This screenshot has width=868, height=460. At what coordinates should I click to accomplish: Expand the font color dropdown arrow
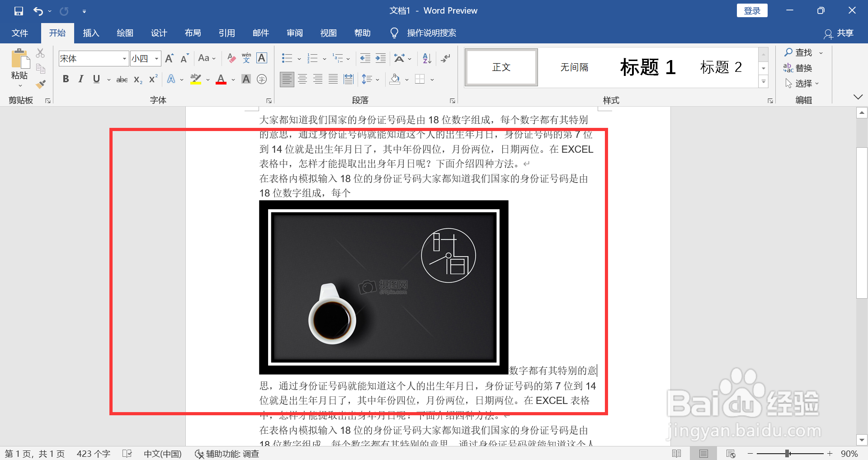click(x=233, y=80)
